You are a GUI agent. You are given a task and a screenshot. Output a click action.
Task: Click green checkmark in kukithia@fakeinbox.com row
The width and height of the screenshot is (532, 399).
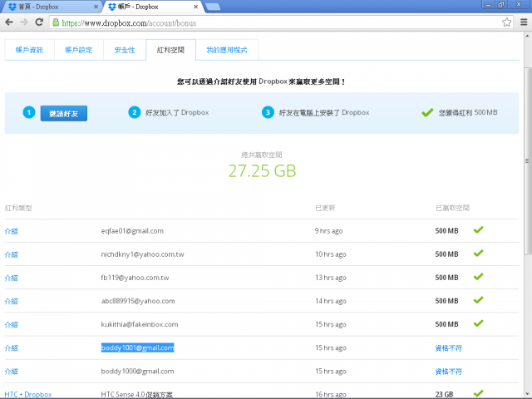tap(479, 323)
